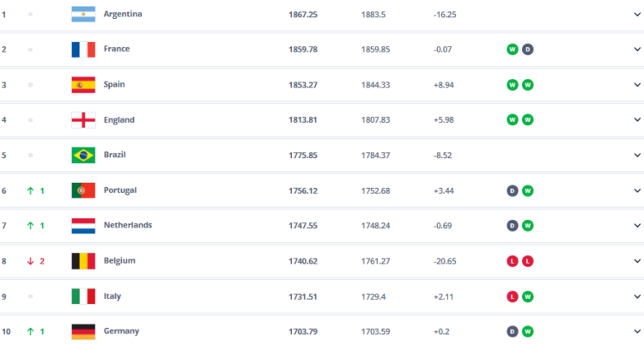Click the England flag icon
This screenshot has width=644, height=346.
point(83,120)
